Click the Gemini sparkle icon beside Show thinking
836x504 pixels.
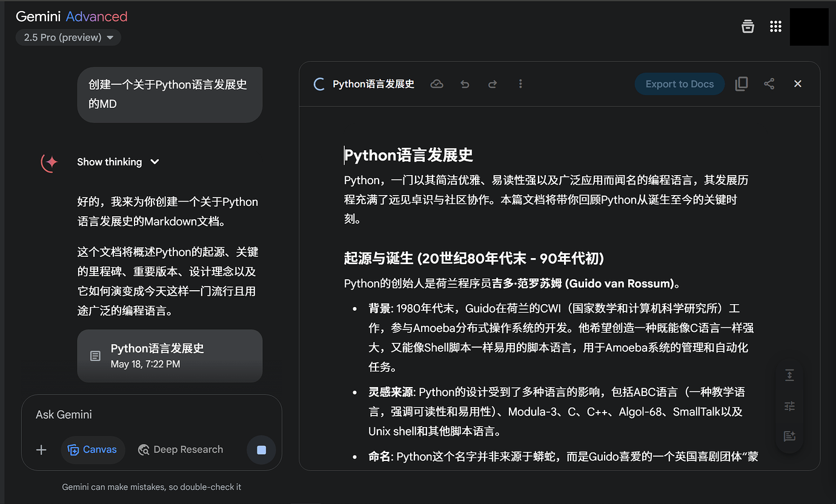point(50,162)
